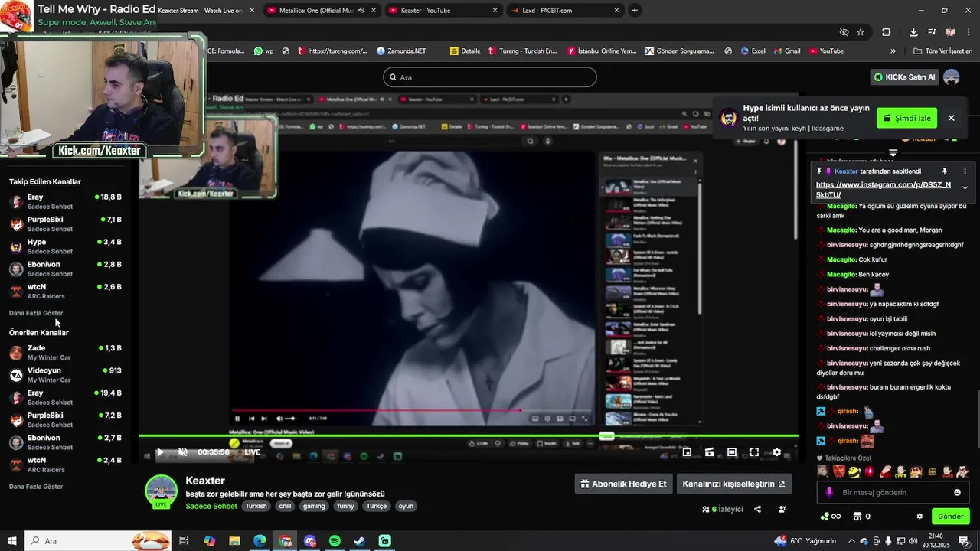Open chat settings gear icon
The image size is (980, 551).
[x=920, y=517]
